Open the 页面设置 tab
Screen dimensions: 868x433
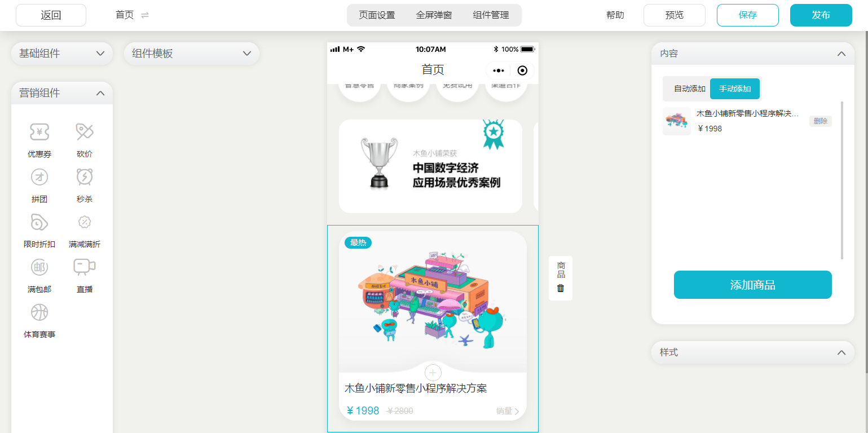tap(377, 15)
